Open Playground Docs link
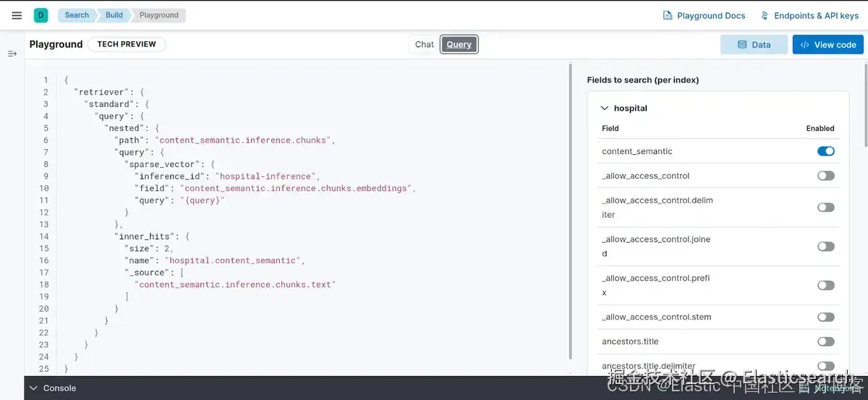The width and height of the screenshot is (868, 400). coord(711,16)
